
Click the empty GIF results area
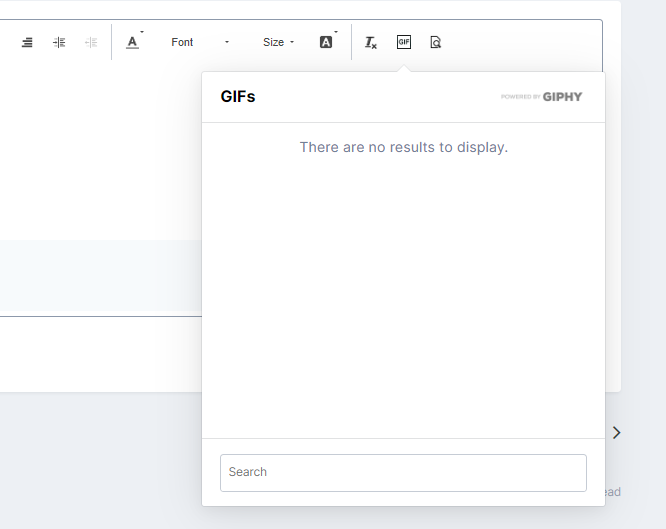pos(403,300)
